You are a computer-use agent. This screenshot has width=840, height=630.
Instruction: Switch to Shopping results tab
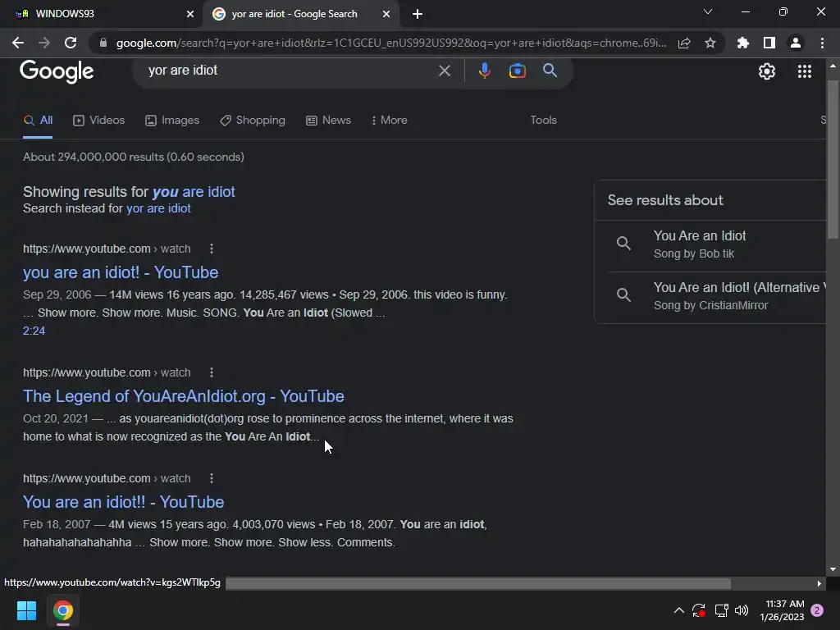(x=253, y=121)
